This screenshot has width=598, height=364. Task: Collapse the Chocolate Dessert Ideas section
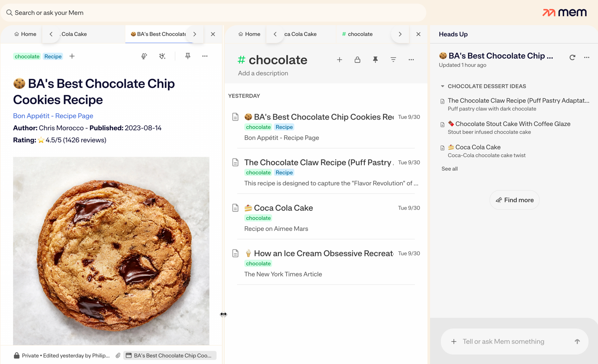tap(443, 86)
